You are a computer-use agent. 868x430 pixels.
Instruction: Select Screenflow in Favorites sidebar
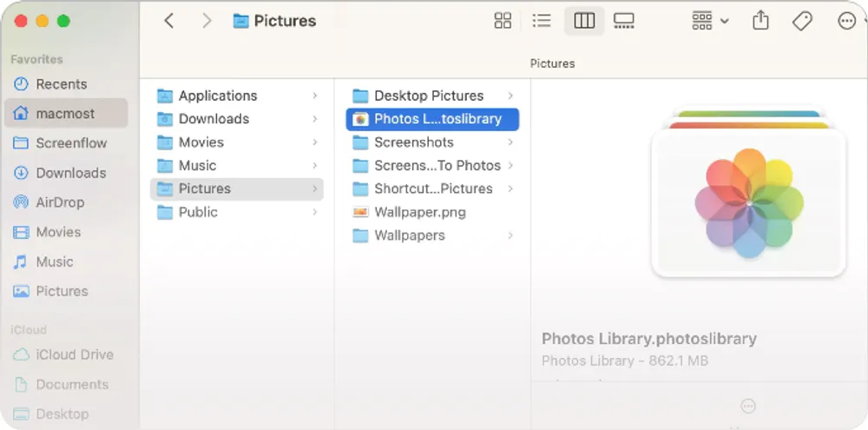coord(71,143)
